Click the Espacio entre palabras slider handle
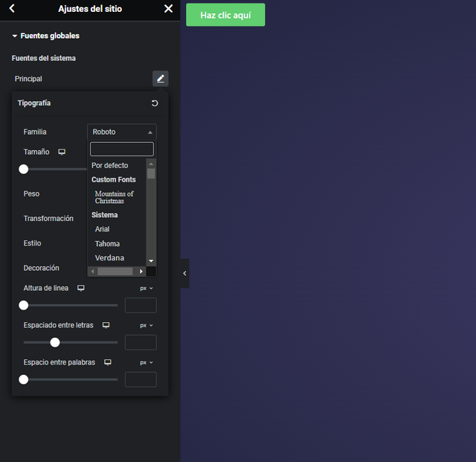Screen dimensions: 476x462 click(x=23, y=379)
